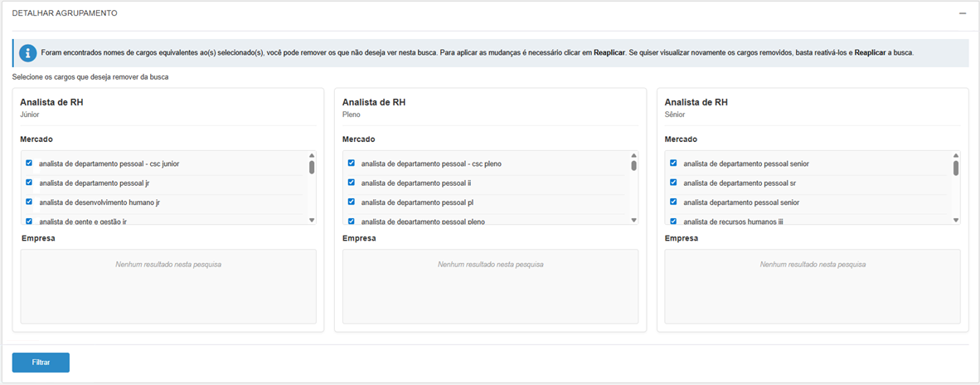980x385 pixels.
Task: Click the Analista de RH Pleno card title
Action: click(x=374, y=103)
